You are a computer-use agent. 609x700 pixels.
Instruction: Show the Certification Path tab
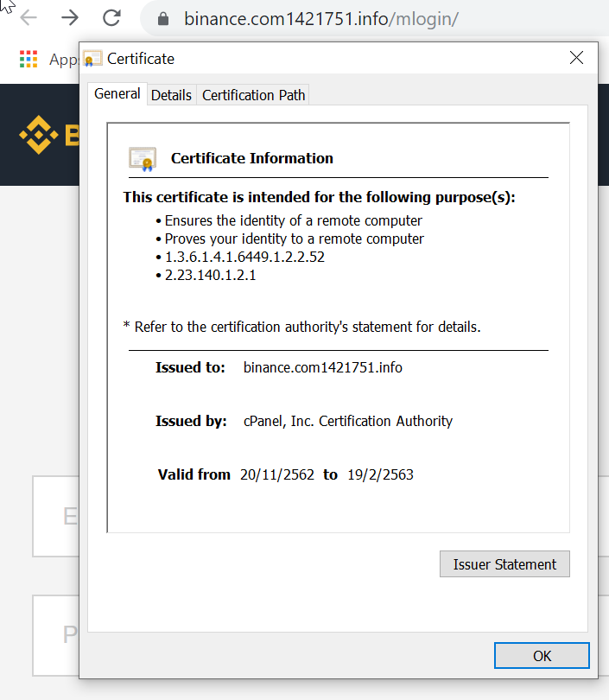tap(253, 95)
